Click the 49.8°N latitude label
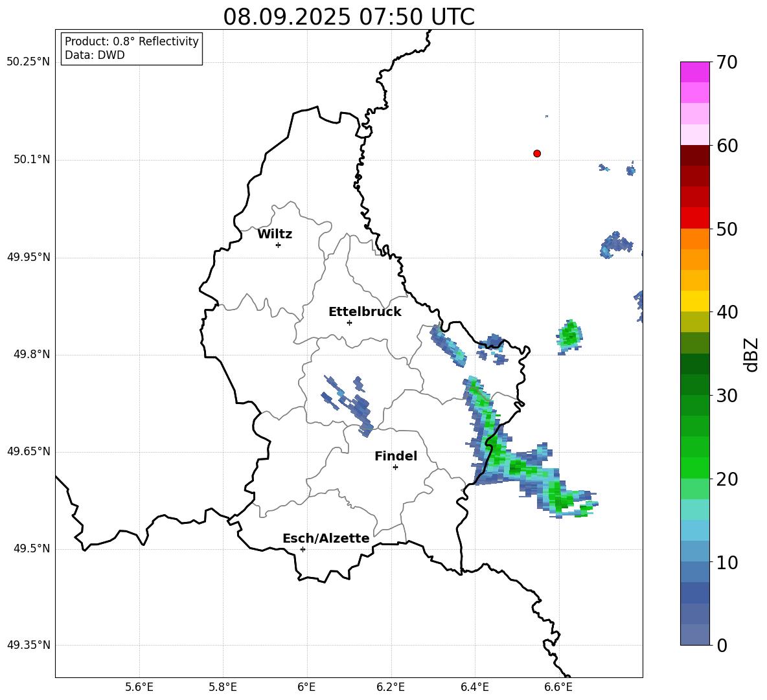 coord(32,354)
